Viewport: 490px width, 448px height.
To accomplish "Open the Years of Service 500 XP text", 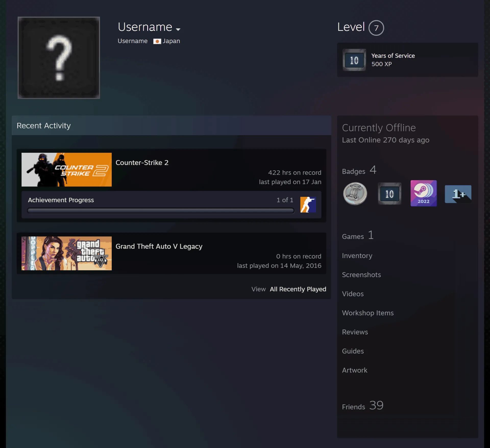I will click(393, 60).
